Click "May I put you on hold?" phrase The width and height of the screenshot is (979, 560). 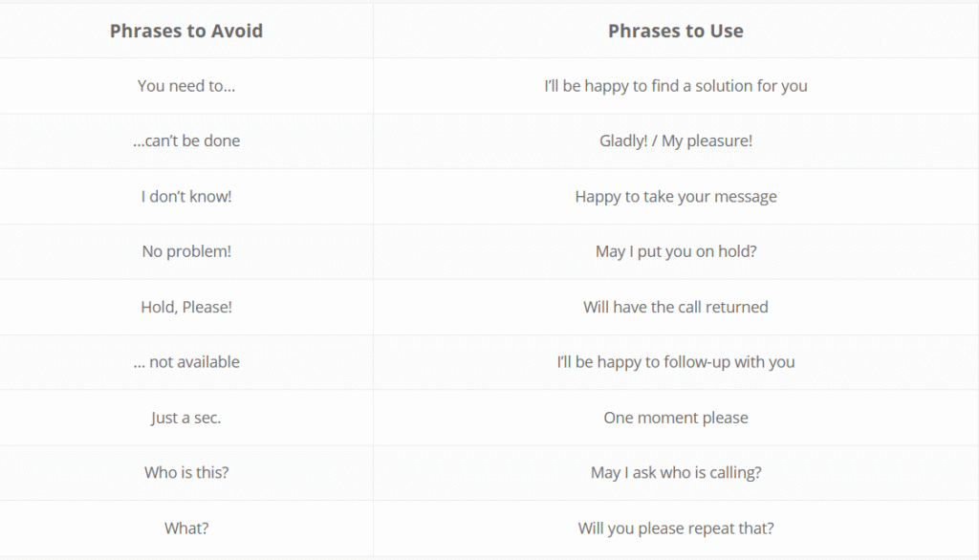[675, 252]
